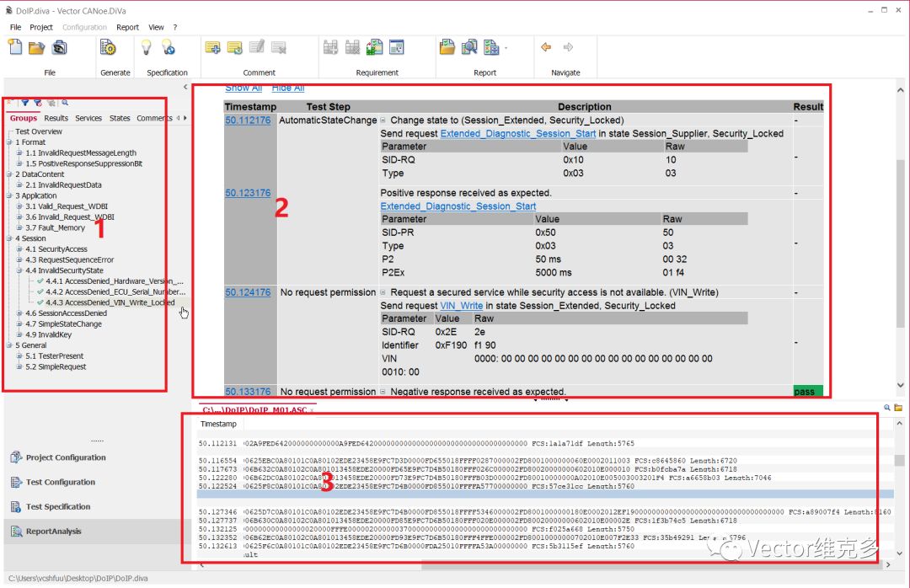Image resolution: width=910 pixels, height=588 pixels.
Task: Click report pane vertical scrollbar thumb
Action: click(x=900, y=243)
